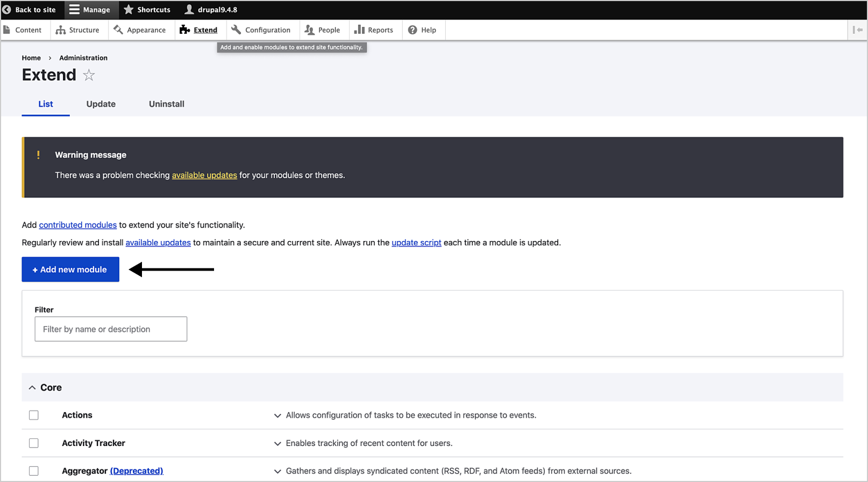Expand the Activity Tracker description chevron
The image size is (868, 482).
(x=278, y=443)
